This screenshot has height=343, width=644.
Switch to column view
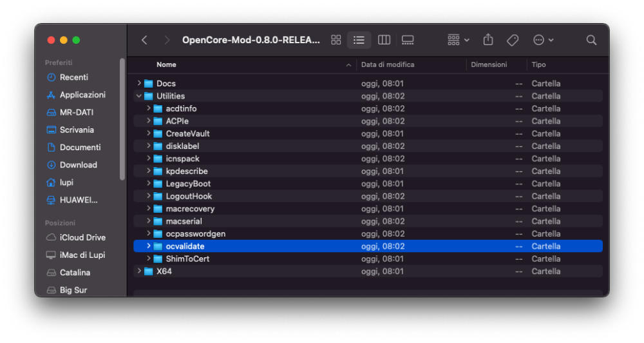pyautogui.click(x=384, y=40)
